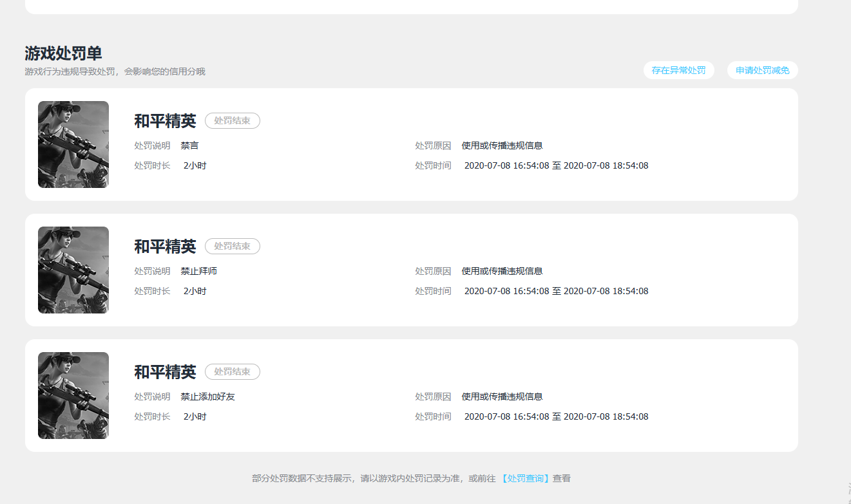Click game thumbnail in 禁言 penalty card

pyautogui.click(x=73, y=144)
